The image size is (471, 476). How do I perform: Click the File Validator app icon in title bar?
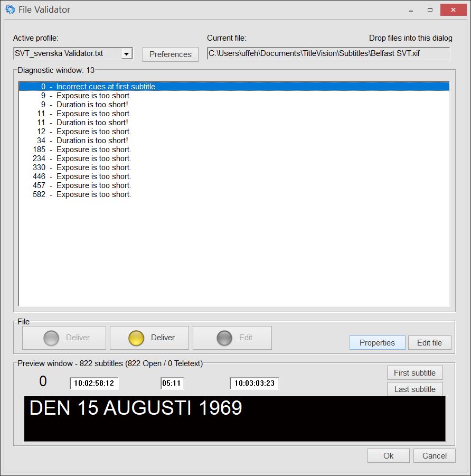click(10, 10)
